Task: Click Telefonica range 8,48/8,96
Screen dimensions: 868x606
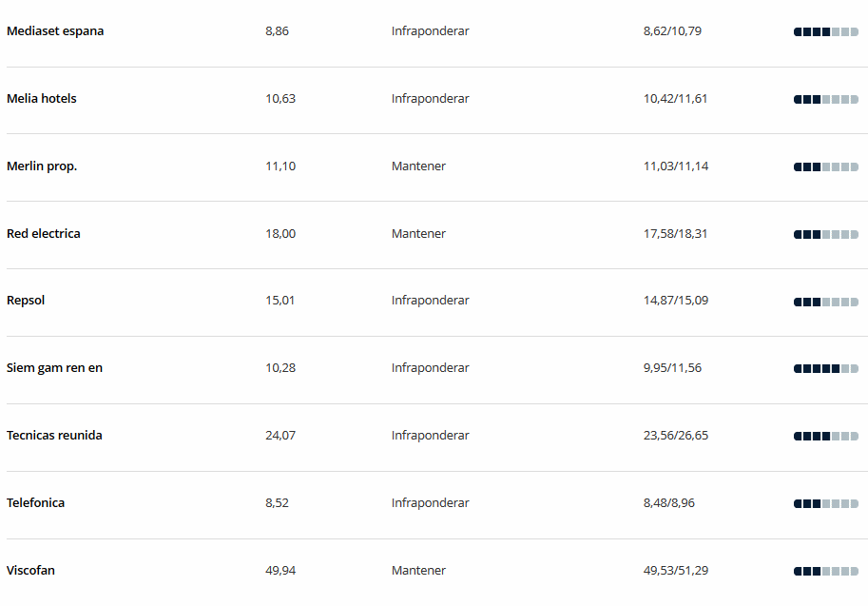Action: (x=668, y=503)
